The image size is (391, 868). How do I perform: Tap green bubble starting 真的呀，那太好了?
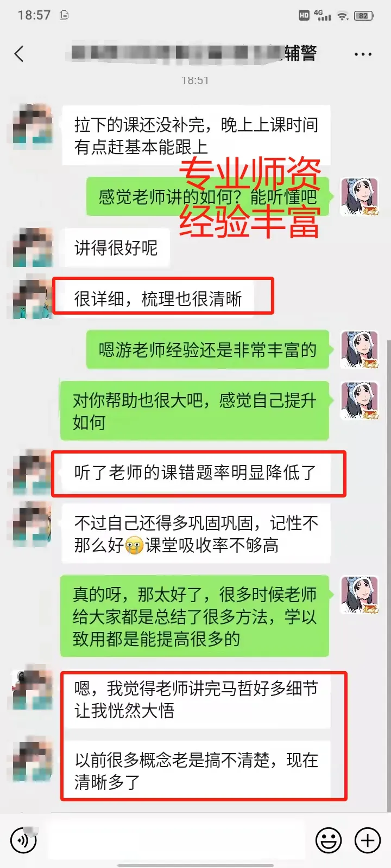coord(194,616)
